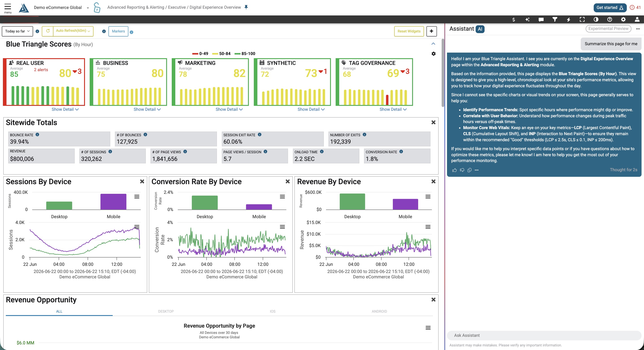Open the Assistant panel more options menu

pos(638,29)
